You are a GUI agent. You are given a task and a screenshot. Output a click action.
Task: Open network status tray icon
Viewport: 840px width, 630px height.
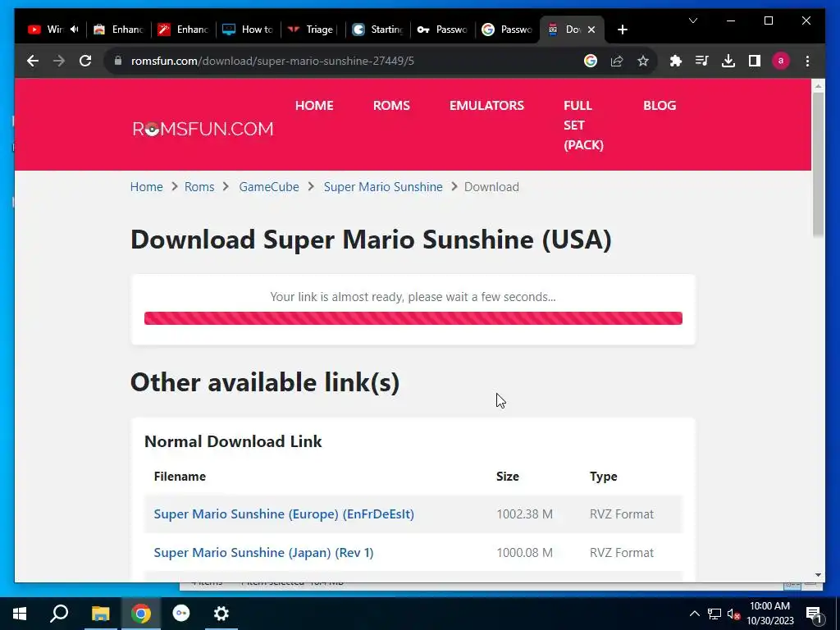click(x=714, y=614)
